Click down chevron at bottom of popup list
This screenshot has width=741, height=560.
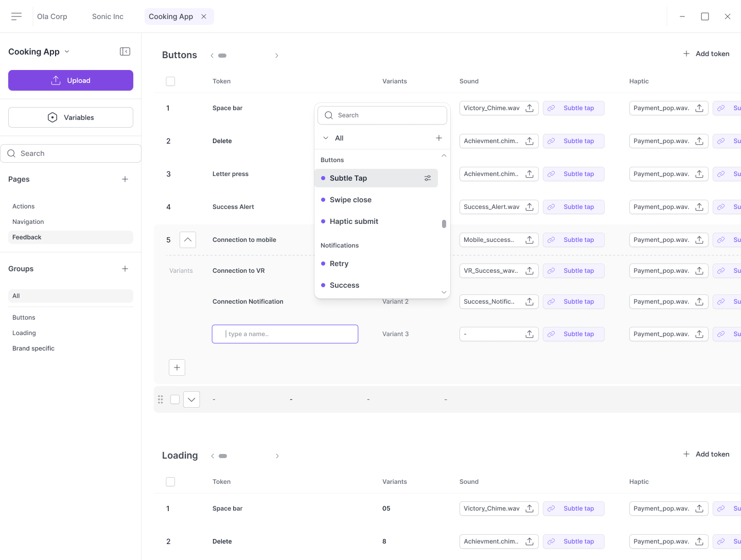[444, 292]
